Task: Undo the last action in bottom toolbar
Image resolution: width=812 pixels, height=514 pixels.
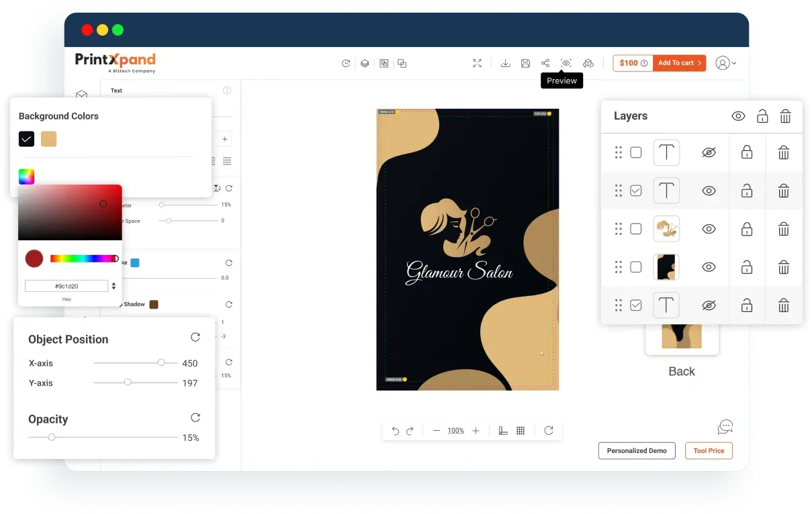Action: tap(396, 431)
